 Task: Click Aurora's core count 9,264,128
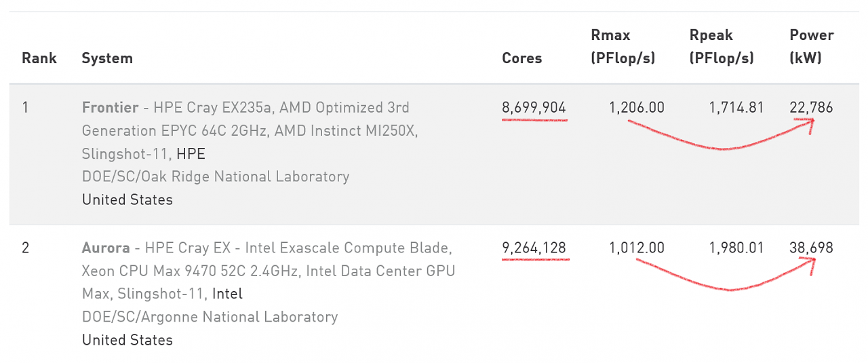(534, 248)
